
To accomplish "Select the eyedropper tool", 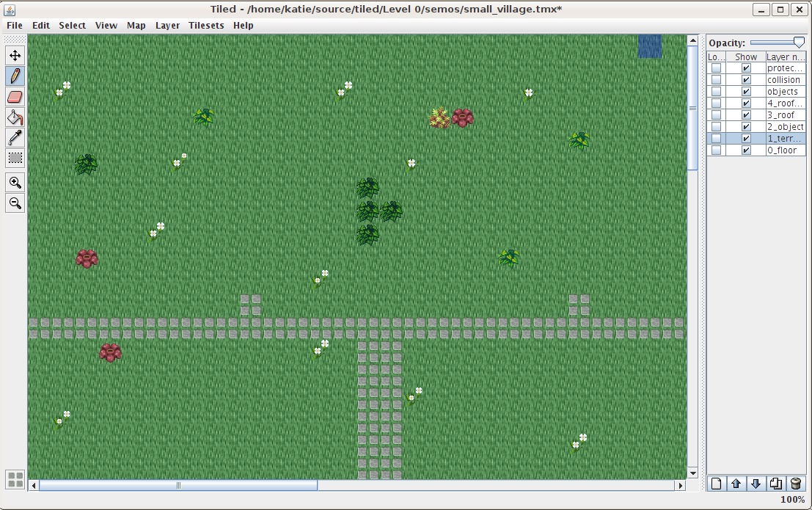I will tap(15, 137).
